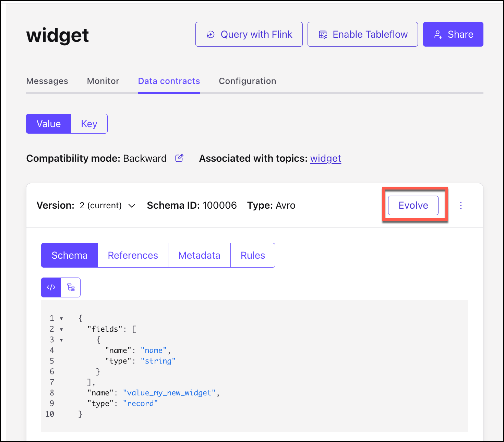Select the Value schema toggle

tap(49, 124)
